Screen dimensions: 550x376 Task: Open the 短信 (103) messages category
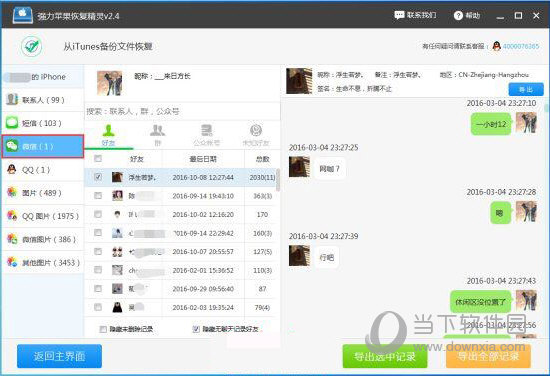(42, 123)
